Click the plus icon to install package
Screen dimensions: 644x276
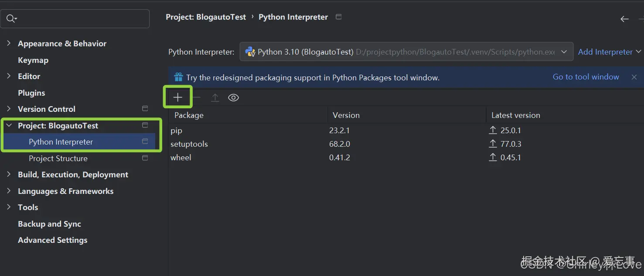[177, 97]
